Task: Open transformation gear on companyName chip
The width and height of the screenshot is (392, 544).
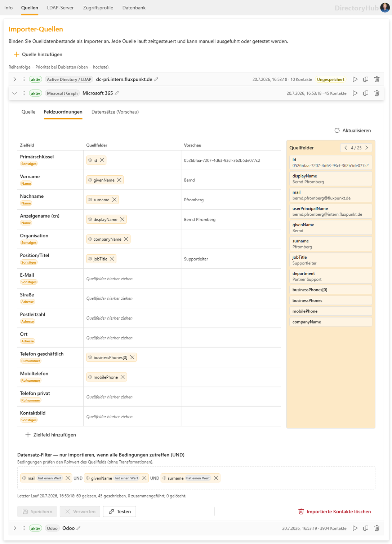Action: pyautogui.click(x=90, y=239)
